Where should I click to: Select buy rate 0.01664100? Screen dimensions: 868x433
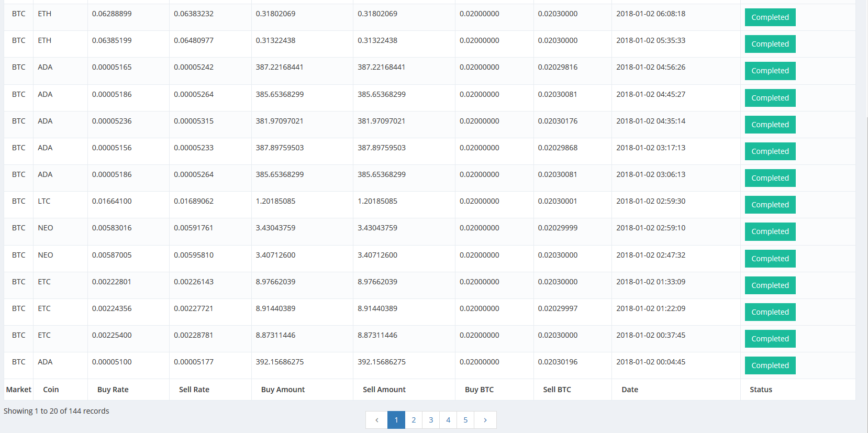(x=112, y=201)
